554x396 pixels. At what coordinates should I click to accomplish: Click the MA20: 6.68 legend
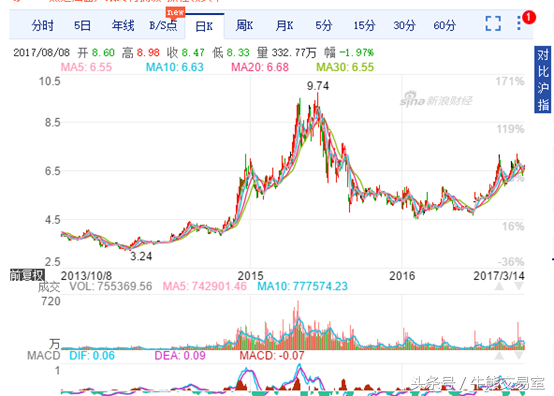click(x=260, y=67)
